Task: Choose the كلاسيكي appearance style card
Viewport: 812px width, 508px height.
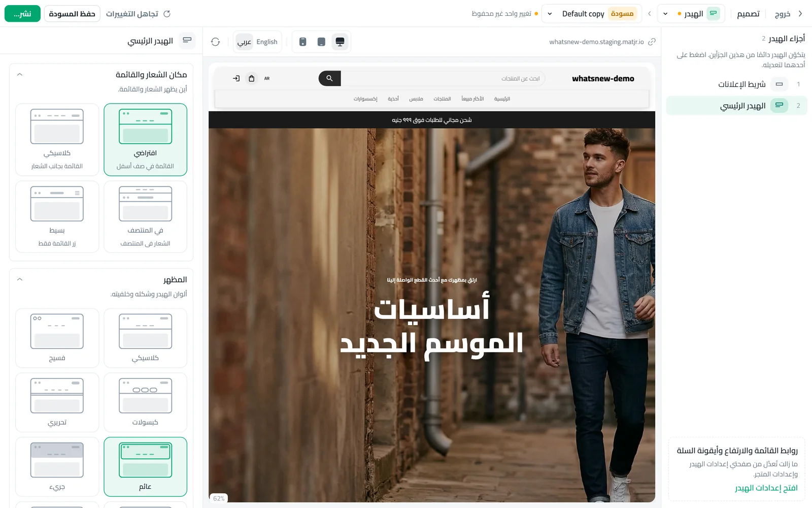Action: [x=145, y=338]
